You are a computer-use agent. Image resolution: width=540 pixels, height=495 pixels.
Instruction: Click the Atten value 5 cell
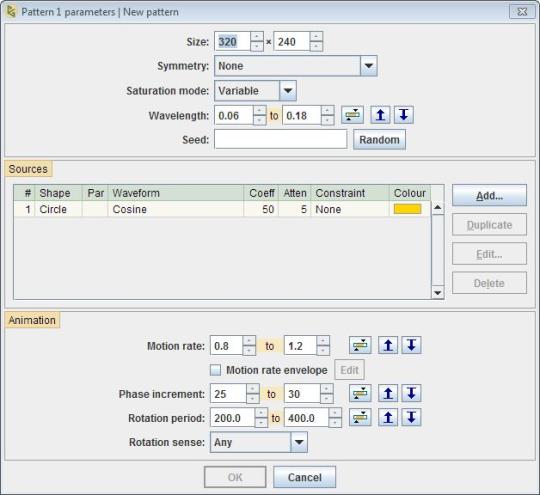(x=295, y=209)
